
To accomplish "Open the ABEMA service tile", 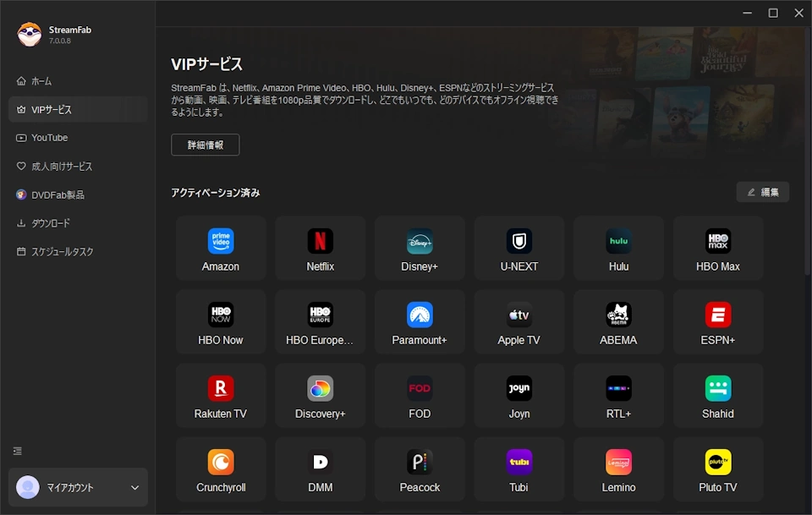I will click(618, 321).
